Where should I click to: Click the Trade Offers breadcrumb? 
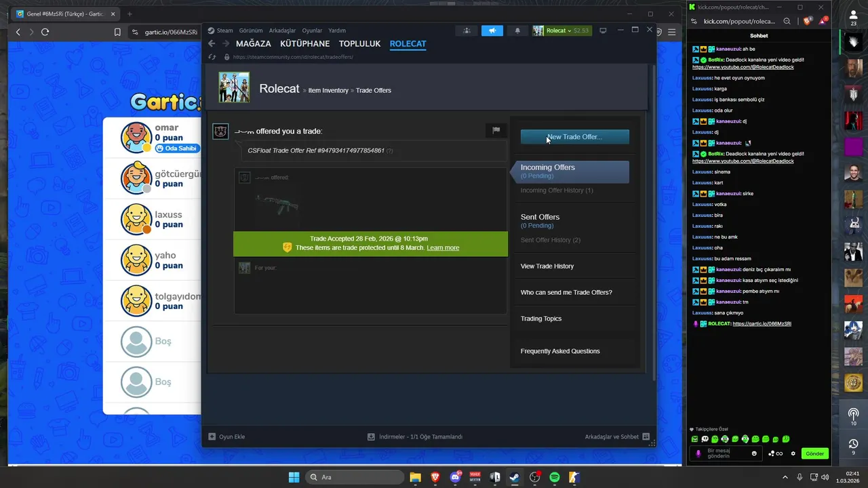[374, 90]
